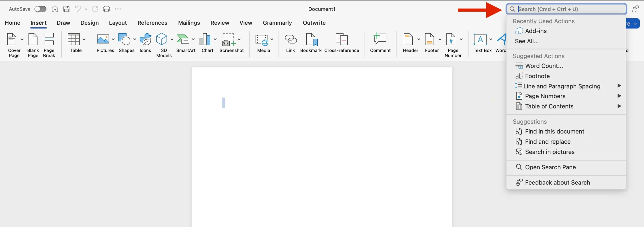The width and height of the screenshot is (644, 227).
Task: Add a new Comment
Action: click(x=380, y=43)
